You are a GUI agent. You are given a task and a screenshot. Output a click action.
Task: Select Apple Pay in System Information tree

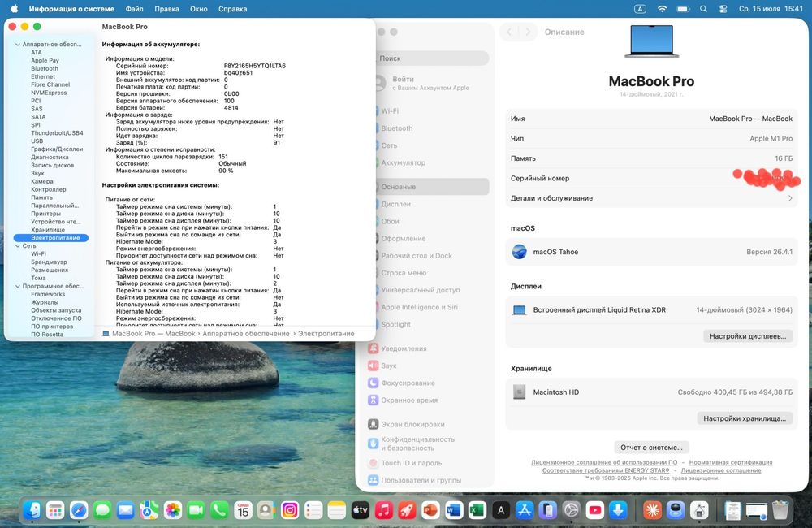tap(45, 61)
